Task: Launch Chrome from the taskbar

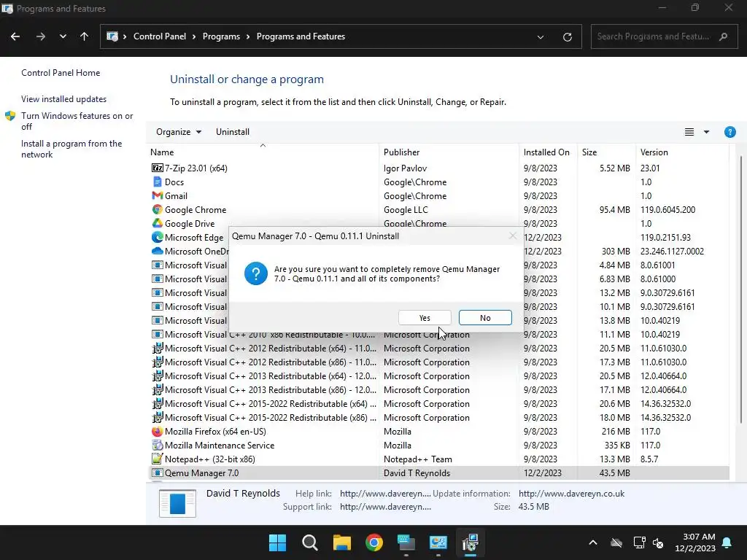Action: point(374,542)
